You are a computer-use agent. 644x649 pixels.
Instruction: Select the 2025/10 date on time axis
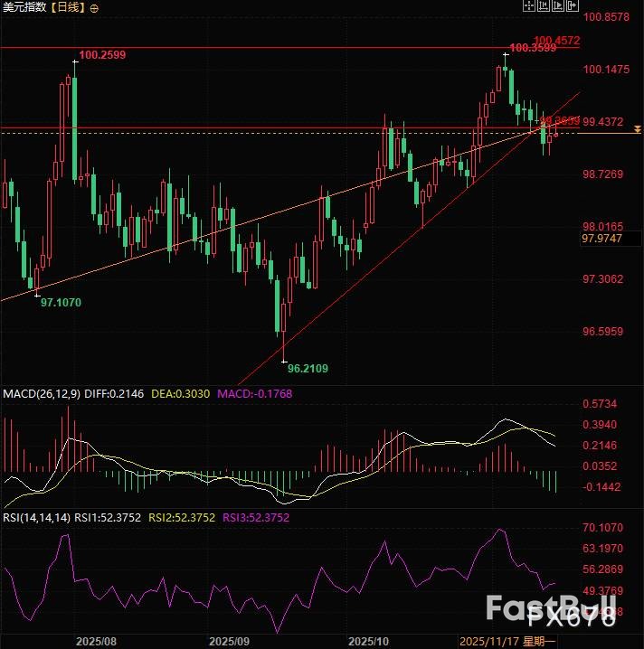coord(370,640)
